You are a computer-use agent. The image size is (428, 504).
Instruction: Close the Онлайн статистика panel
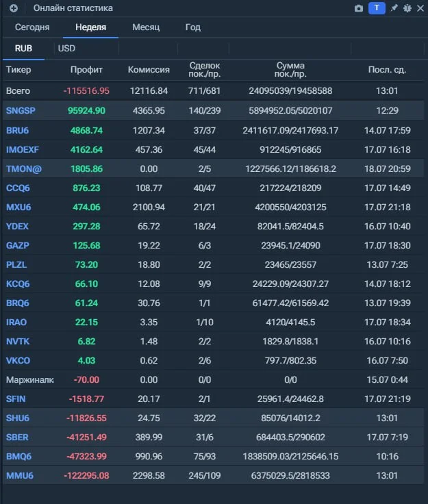tap(420, 8)
